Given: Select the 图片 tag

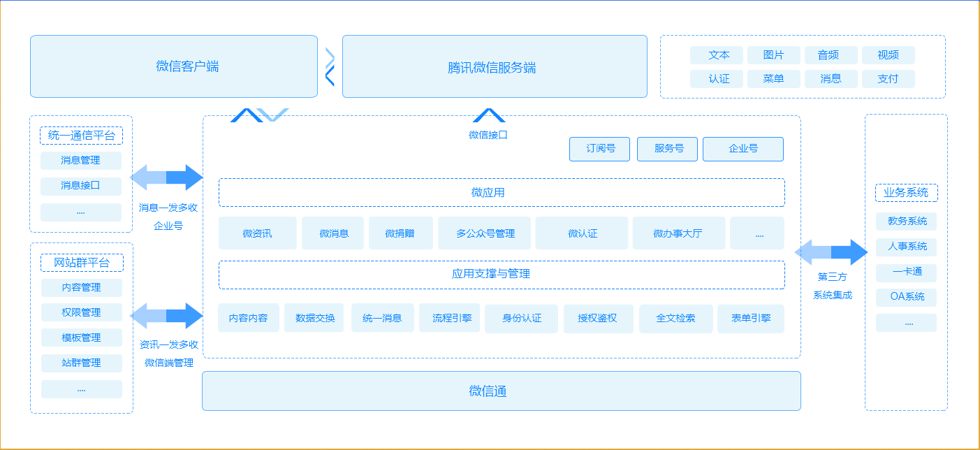Looking at the screenshot, I should (x=774, y=55).
